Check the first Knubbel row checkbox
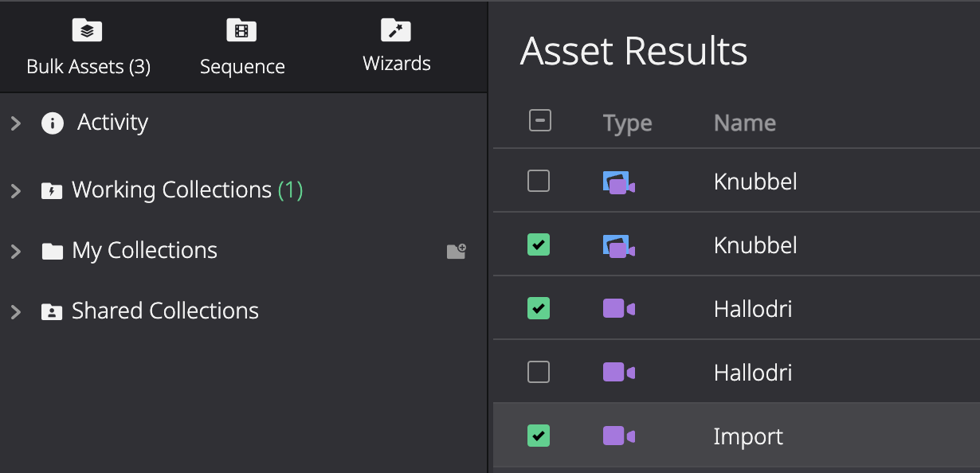This screenshot has width=980, height=473. pos(539,182)
